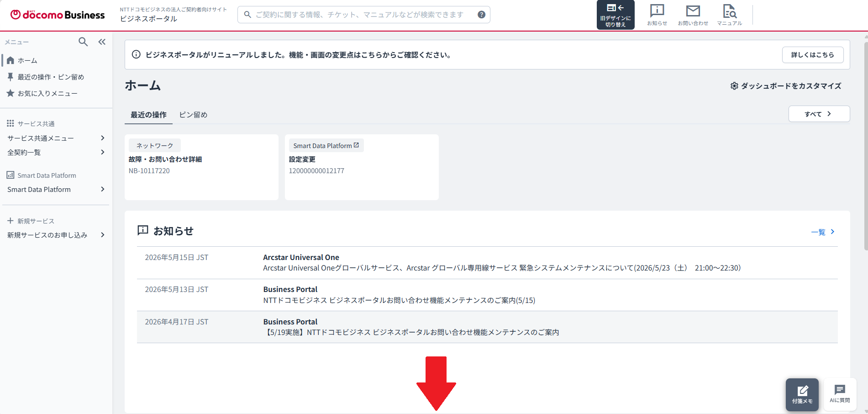Switch to the old design (旧デザインに切り替え)
The height and width of the screenshot is (414, 868).
[x=615, y=15]
